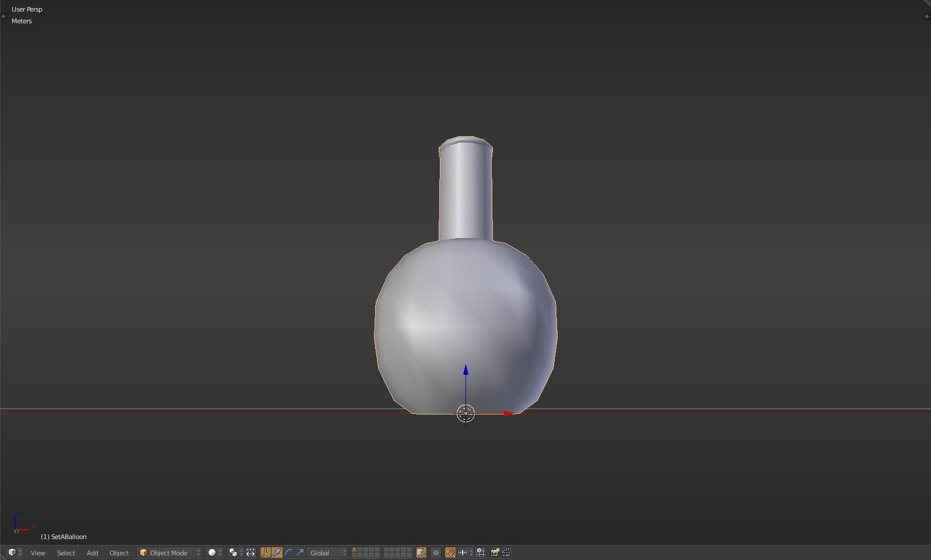Click the area split corner widget top right
This screenshot has width=931, height=560.
point(927,3)
